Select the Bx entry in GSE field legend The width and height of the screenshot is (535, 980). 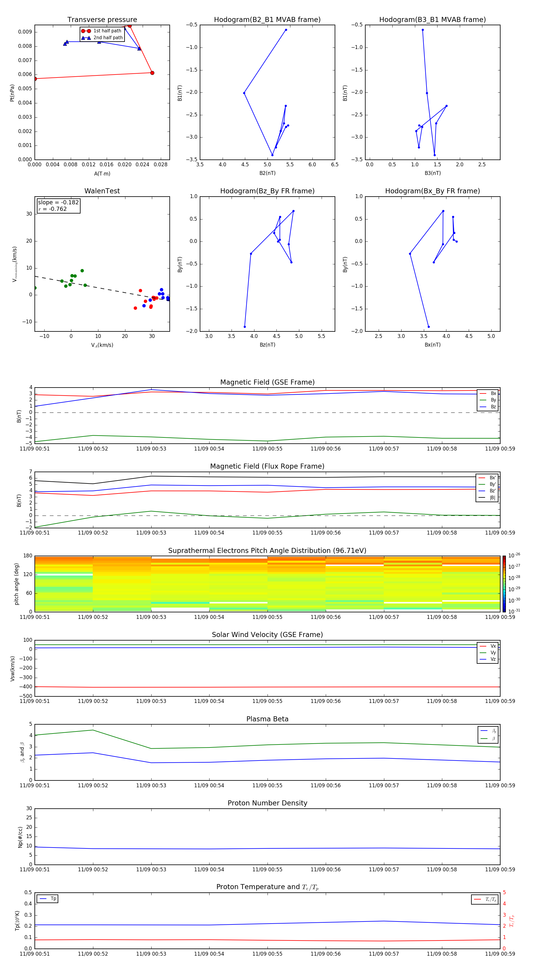point(488,393)
